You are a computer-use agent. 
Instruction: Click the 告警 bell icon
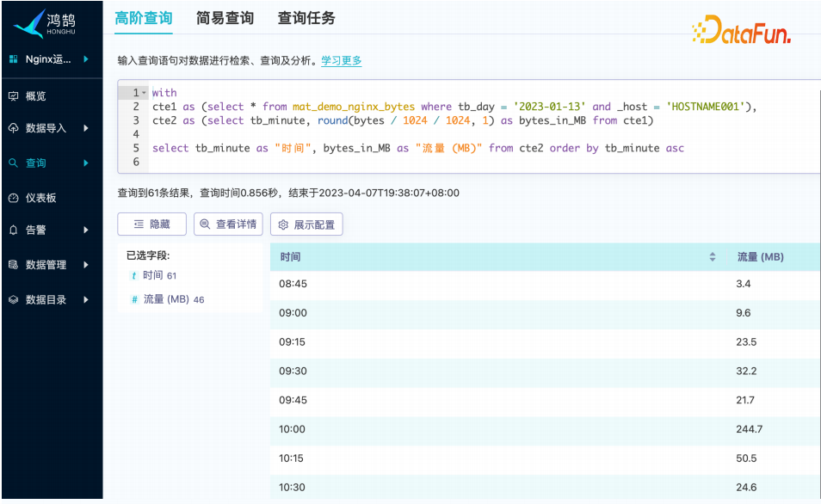[13, 230]
